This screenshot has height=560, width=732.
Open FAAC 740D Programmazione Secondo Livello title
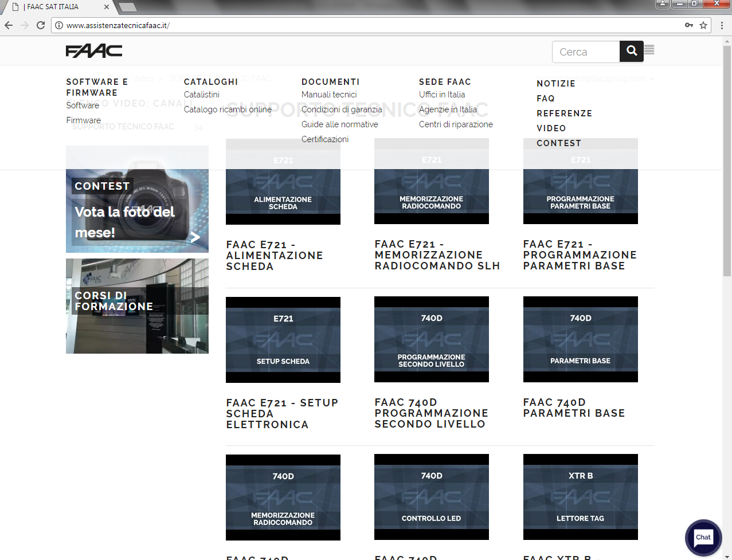tap(431, 413)
